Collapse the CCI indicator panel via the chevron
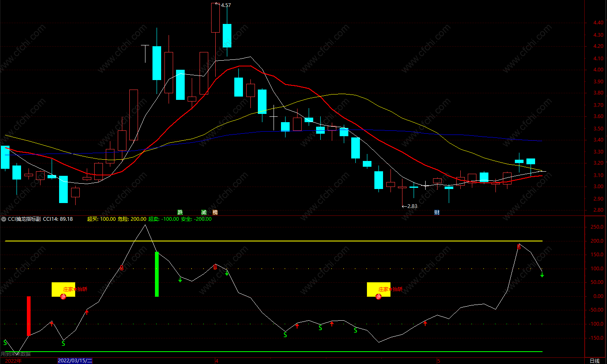This screenshot has width=607, height=364. pyautogui.click(x=4, y=219)
